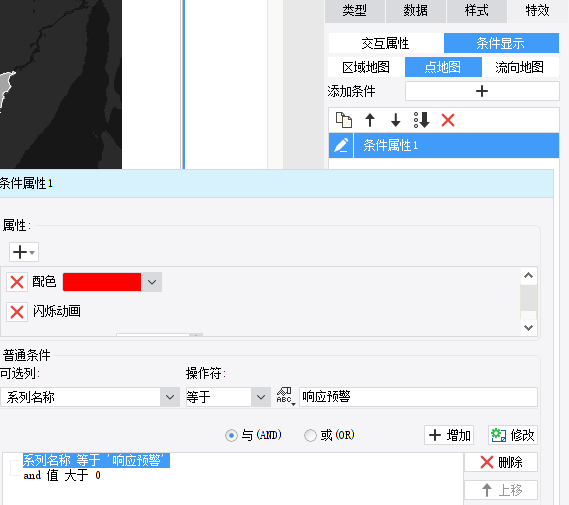Viewport: 569px width, 505px height.
Task: Click the 增加 button
Action: pos(449,435)
